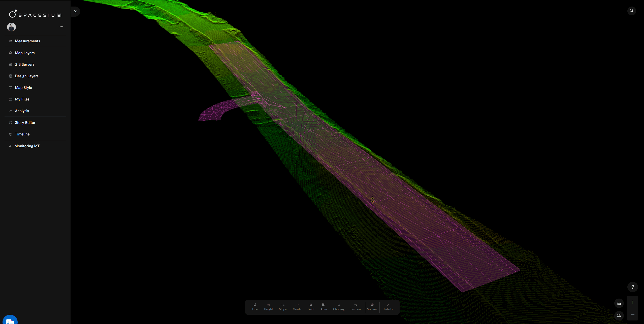Open the Section tool

coord(355,307)
